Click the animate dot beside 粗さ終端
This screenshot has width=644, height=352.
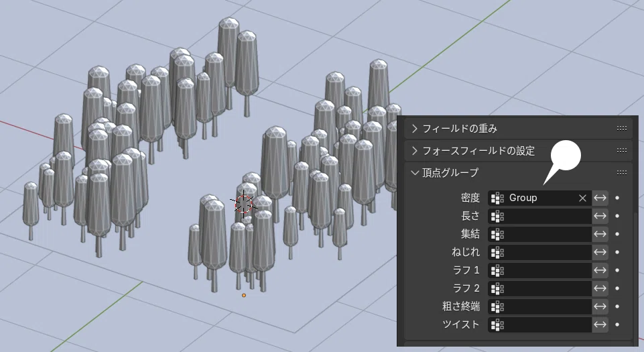click(x=617, y=306)
